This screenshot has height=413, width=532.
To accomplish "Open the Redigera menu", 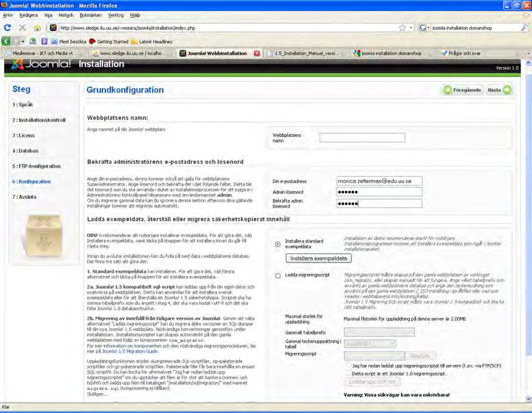I will coord(28,15).
